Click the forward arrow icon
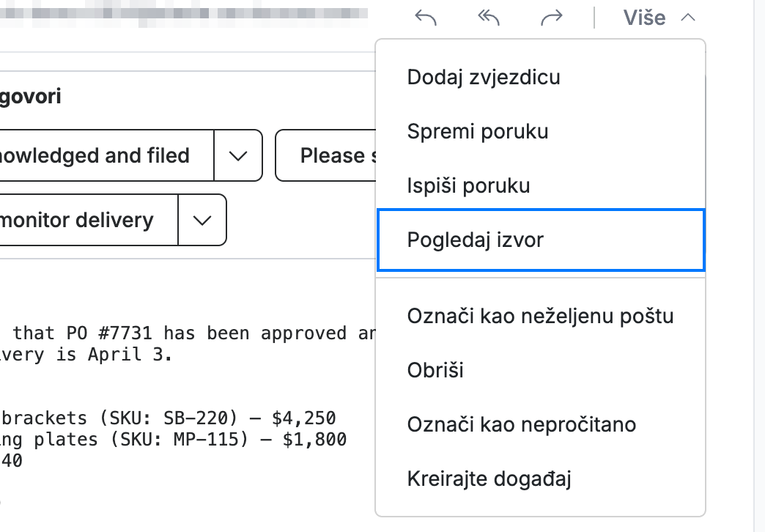Screen dimensions: 765x532 click(551, 18)
